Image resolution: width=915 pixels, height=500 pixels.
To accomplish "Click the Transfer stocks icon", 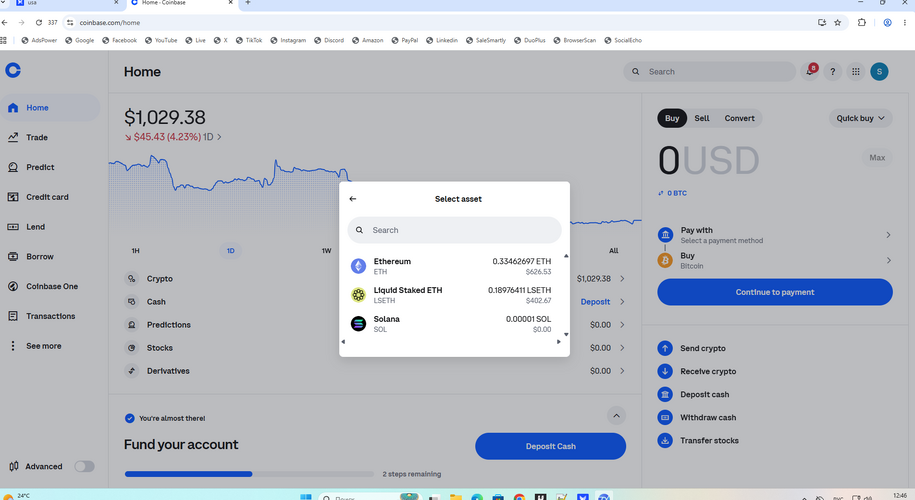I will [665, 441].
